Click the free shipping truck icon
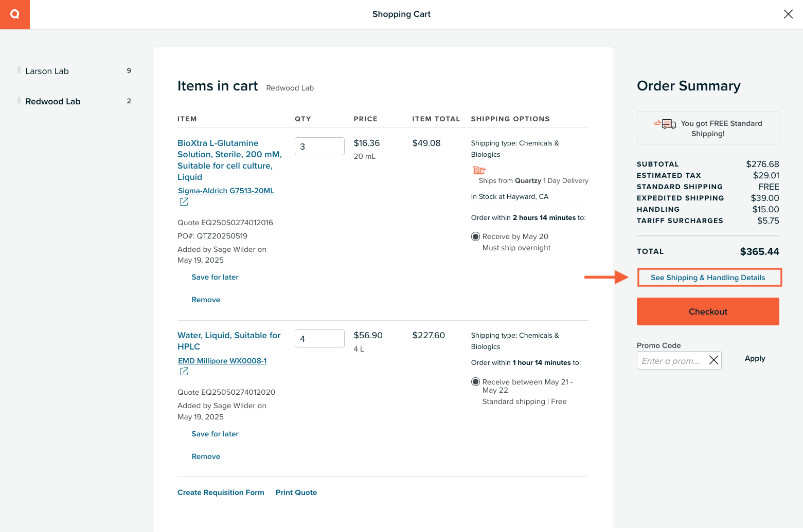This screenshot has width=803, height=532. 665,124
